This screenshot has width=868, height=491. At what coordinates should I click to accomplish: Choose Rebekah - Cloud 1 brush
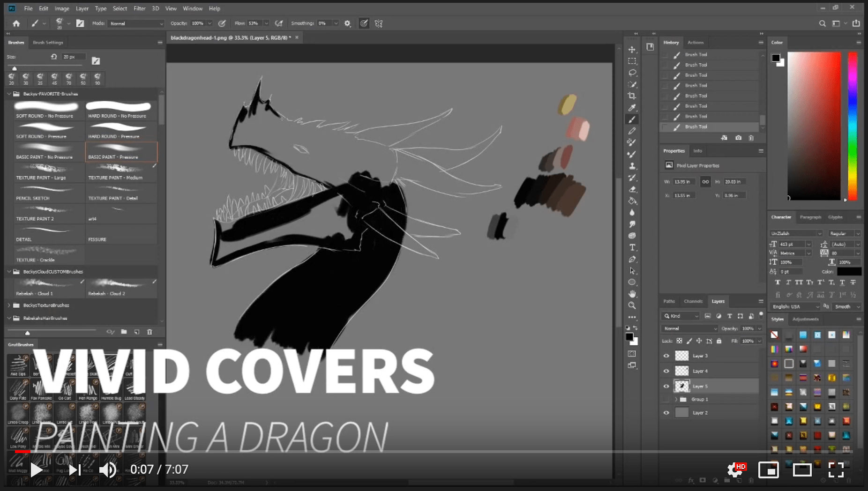point(49,288)
